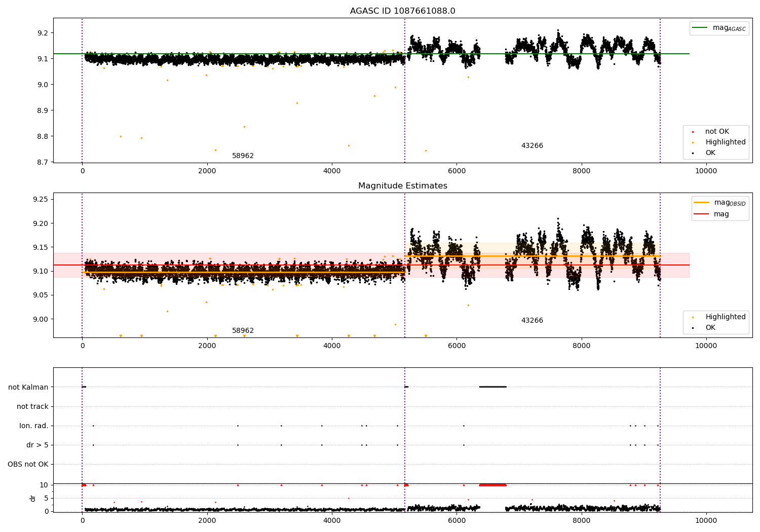The width and height of the screenshot is (760, 532).
Task: Click the orange mag OBSID legend line sample
Action: click(702, 203)
